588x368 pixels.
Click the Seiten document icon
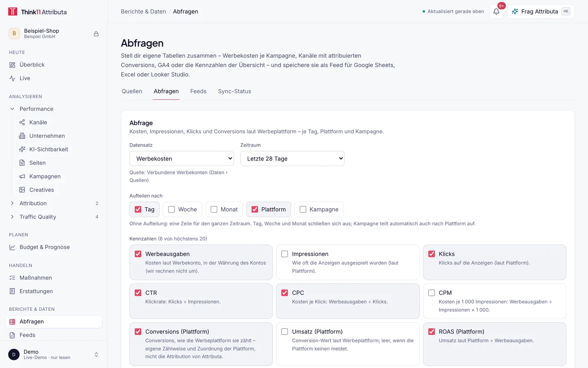pos(22,163)
